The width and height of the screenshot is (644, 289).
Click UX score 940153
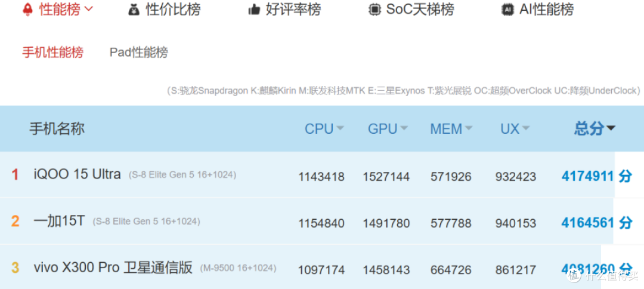[515, 223]
